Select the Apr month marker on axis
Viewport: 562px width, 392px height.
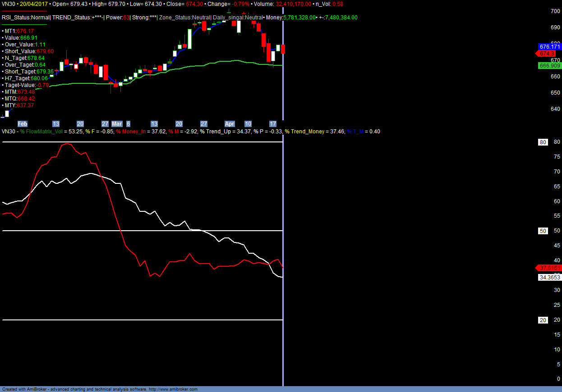click(230, 124)
